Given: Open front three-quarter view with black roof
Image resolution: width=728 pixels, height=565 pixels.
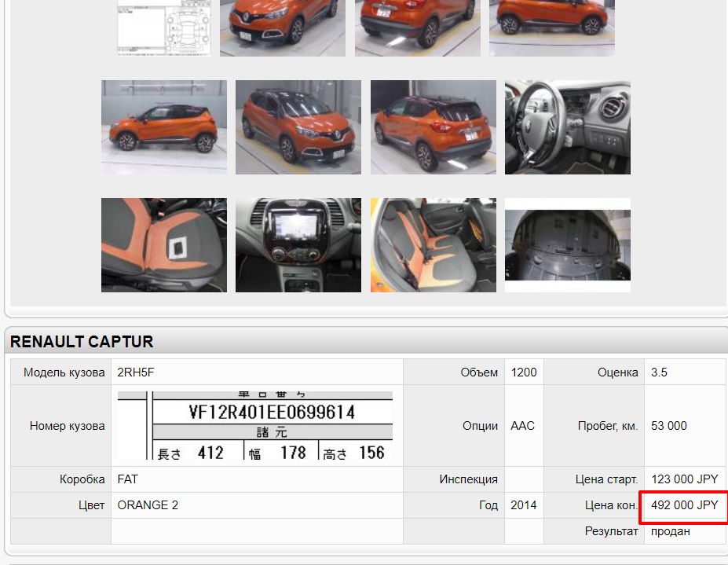Looking at the screenshot, I should 298,127.
